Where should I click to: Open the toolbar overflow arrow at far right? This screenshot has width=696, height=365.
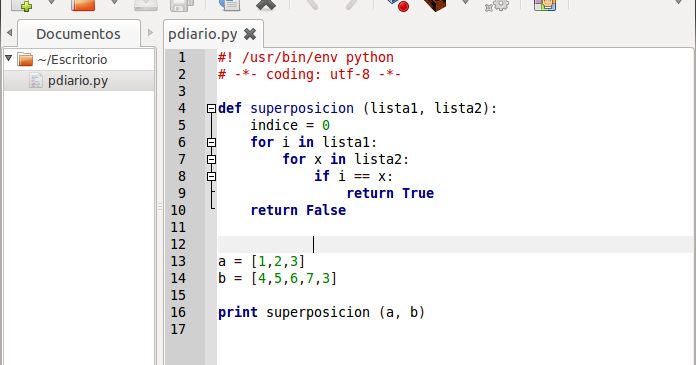click(x=678, y=3)
